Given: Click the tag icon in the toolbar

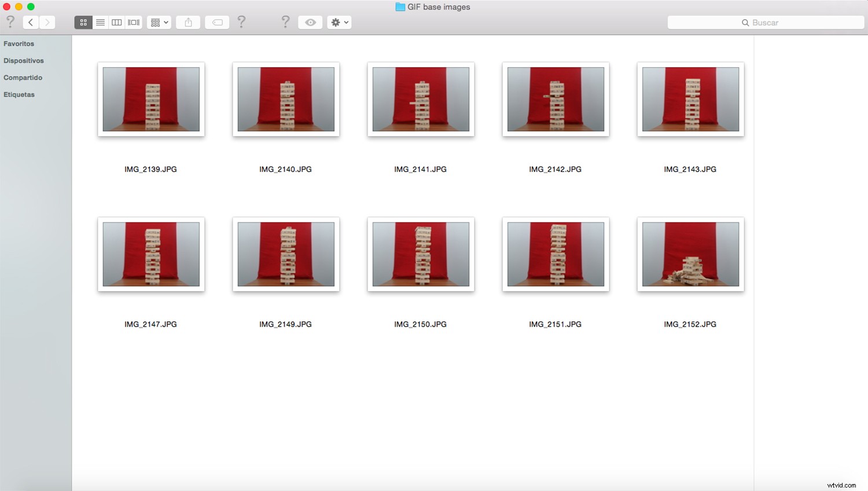Looking at the screenshot, I should coord(216,22).
